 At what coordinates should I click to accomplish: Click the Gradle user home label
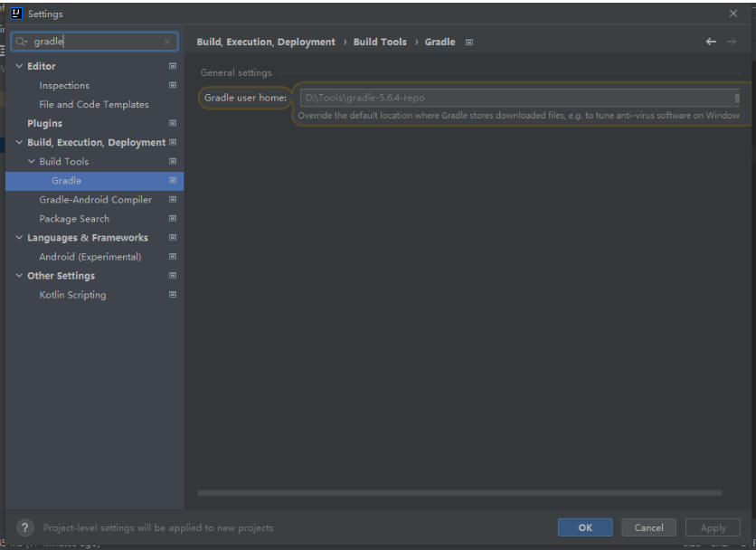pyautogui.click(x=245, y=98)
